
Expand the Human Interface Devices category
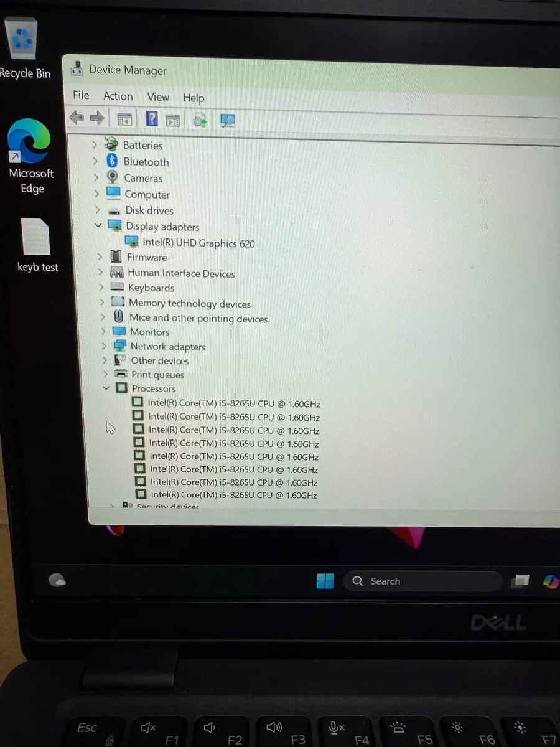[x=100, y=272]
